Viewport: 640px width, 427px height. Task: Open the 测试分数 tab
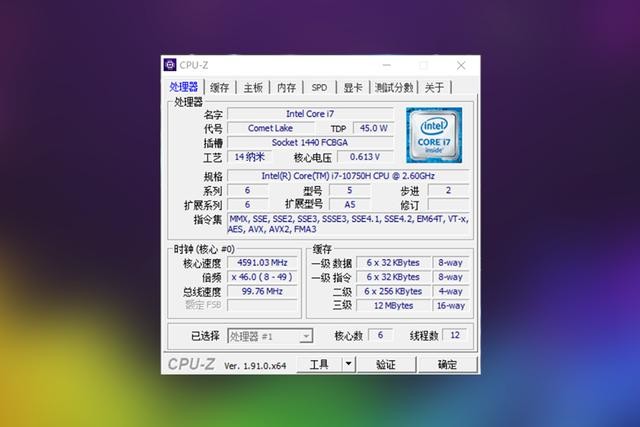pos(394,87)
